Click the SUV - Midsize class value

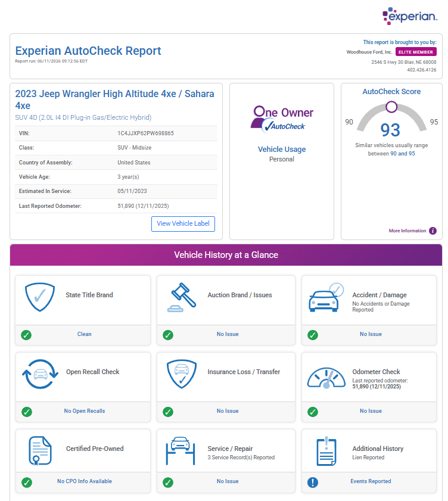tap(135, 148)
